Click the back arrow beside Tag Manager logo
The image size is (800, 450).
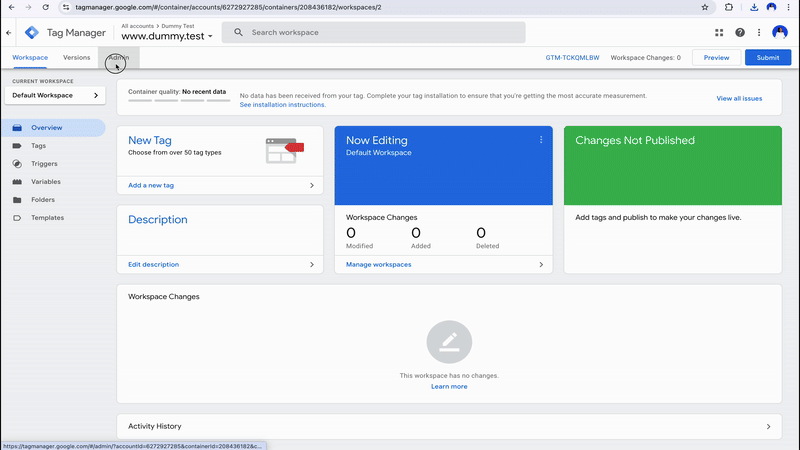point(9,33)
